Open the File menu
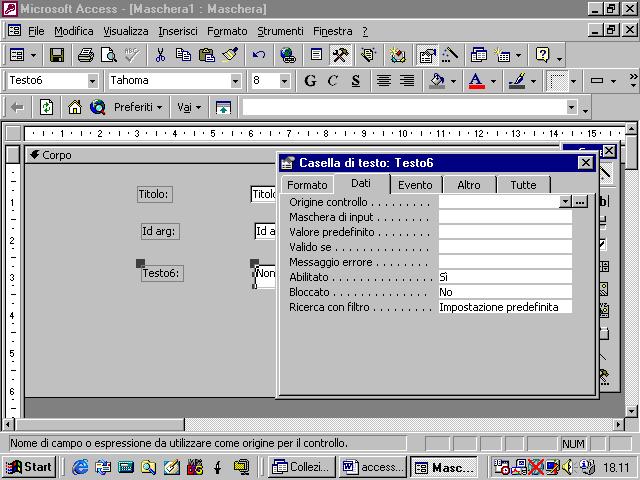The height and width of the screenshot is (480, 640). tap(36, 31)
